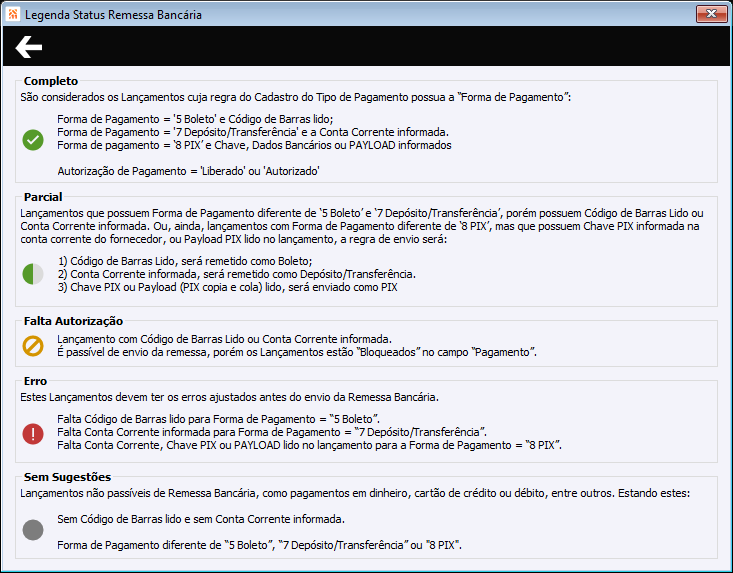Click "Falta Conta Corrente informada" error line

point(272,432)
